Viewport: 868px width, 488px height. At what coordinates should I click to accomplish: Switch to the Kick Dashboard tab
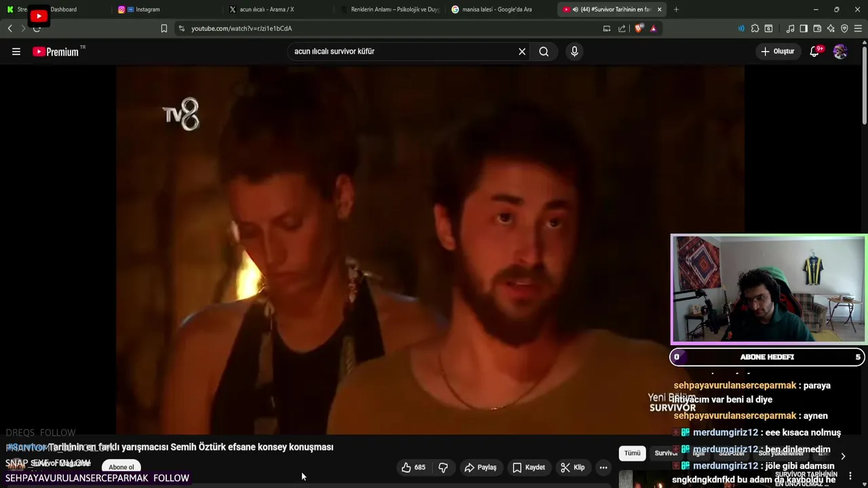point(56,9)
